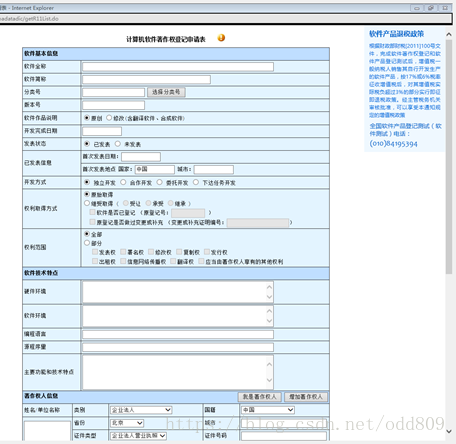Check the 发行权 checkbox
Image resolution: width=456 pixels, height=444 pixels.
click(x=207, y=252)
